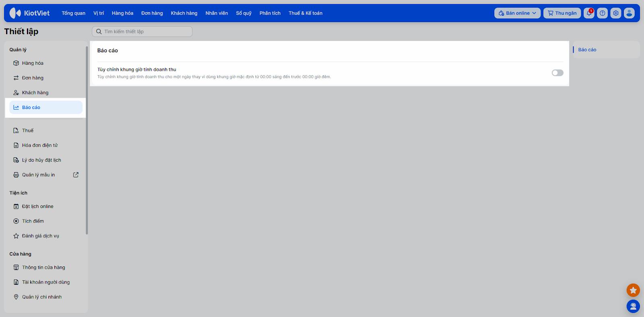Open the help question mark icon
The width and height of the screenshot is (644, 317).
click(602, 13)
